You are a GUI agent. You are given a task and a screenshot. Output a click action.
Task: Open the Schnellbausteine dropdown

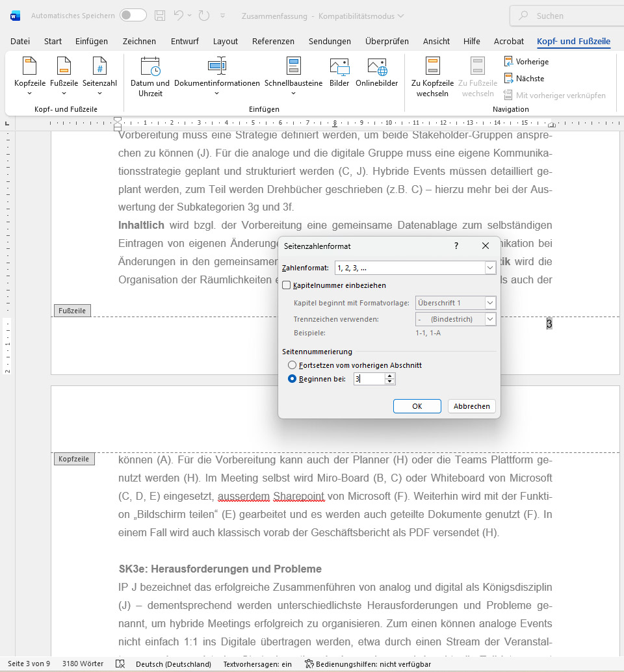tap(293, 75)
